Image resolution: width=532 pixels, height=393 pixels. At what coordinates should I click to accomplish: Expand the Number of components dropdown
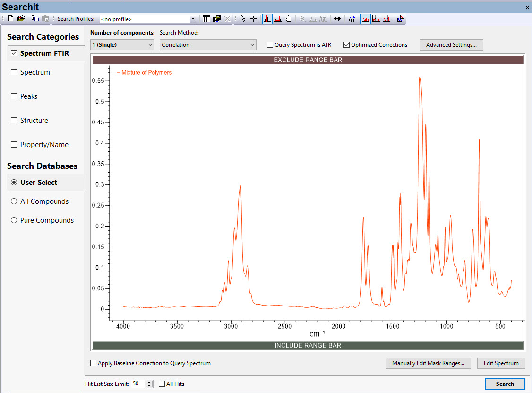122,45
